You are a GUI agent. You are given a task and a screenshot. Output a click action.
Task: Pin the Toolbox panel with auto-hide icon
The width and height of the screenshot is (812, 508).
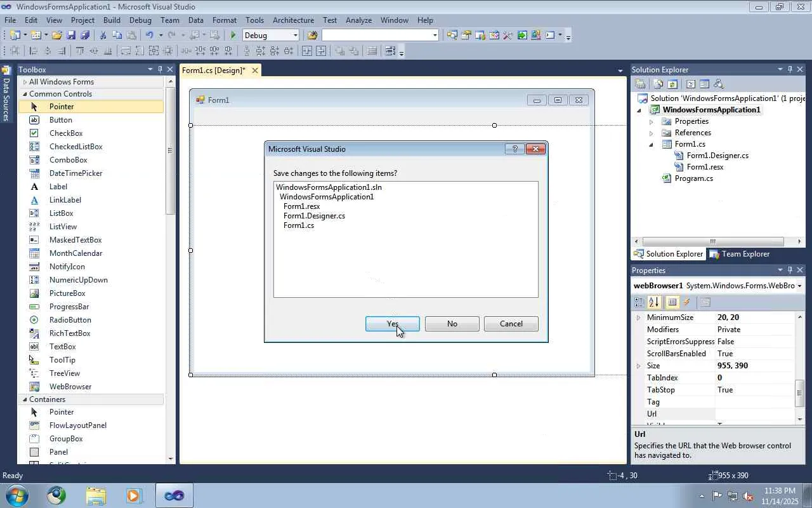tap(160, 69)
